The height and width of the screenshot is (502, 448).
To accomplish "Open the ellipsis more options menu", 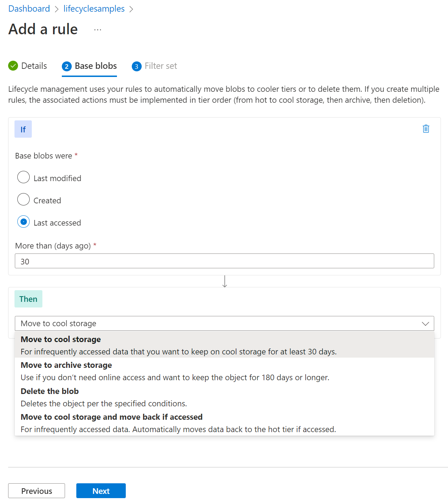I will coord(98,30).
